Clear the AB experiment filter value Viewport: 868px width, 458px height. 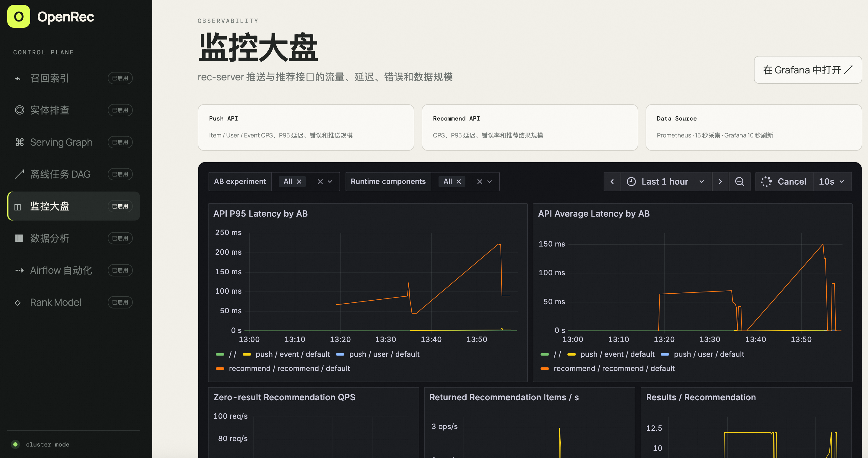click(x=320, y=182)
